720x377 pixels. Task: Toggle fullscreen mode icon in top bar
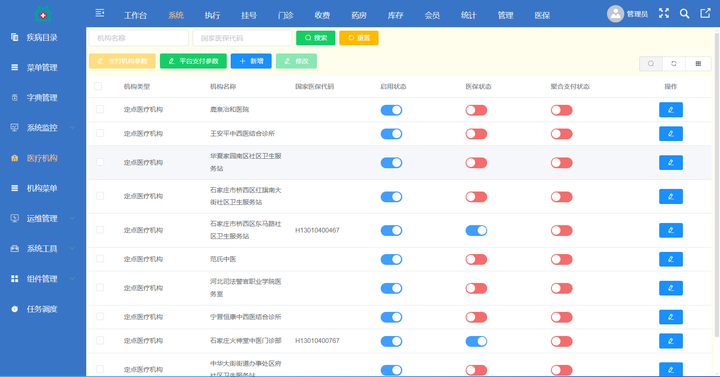(664, 13)
